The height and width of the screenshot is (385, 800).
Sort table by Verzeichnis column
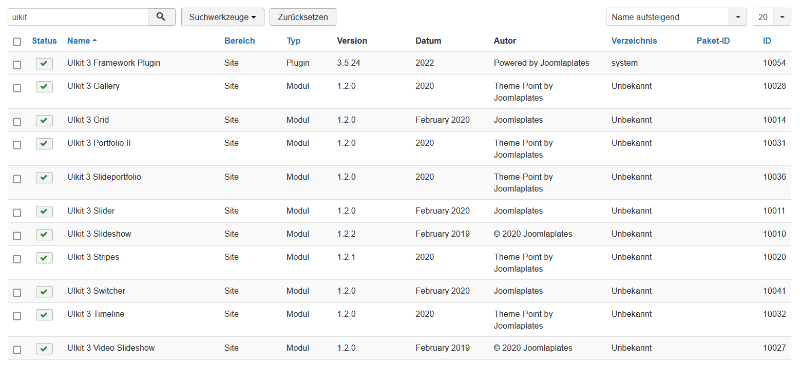coord(634,41)
